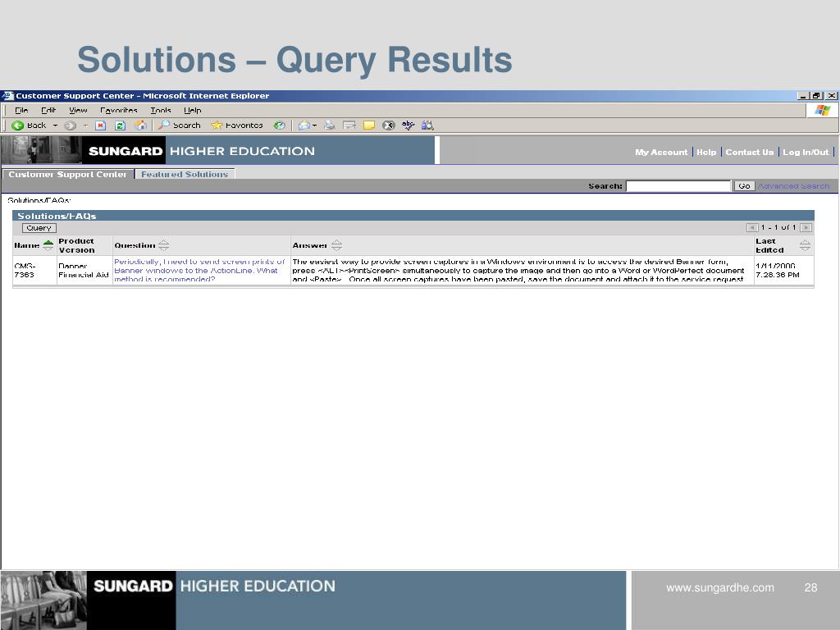Click the yellow Discuss note icon
This screenshot has height=630, width=840.
pyautogui.click(x=369, y=126)
